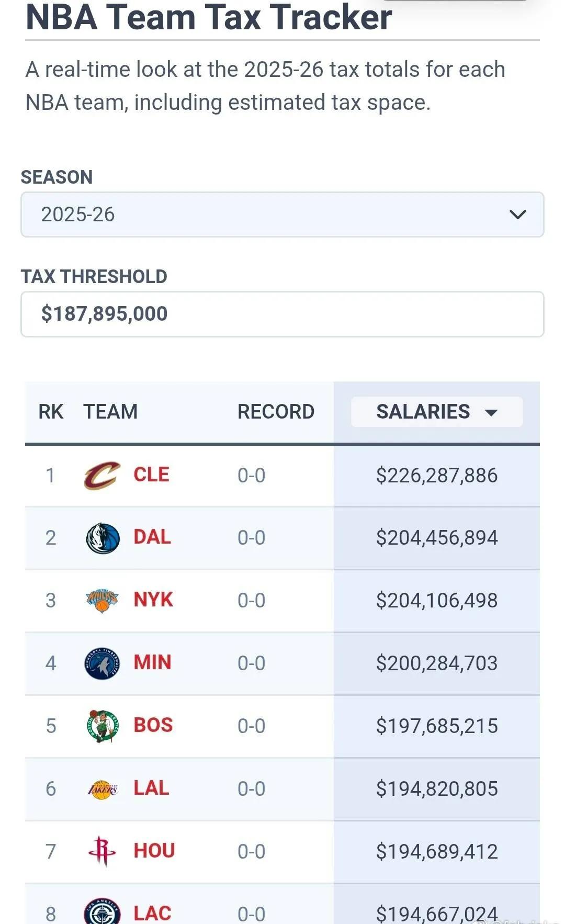Click the New York Knicks logo
This screenshot has height=924, width=565.
103,600
